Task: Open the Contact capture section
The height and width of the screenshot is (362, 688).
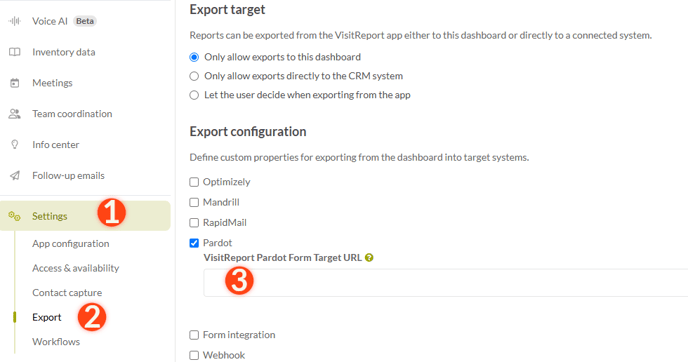Action: pos(67,293)
